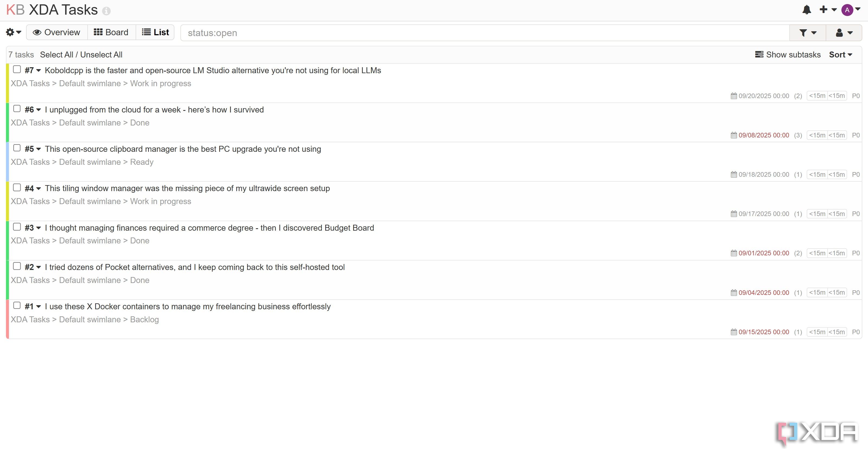868x457 pixels.
Task: Open the filter funnel dropdown
Action: [808, 33]
